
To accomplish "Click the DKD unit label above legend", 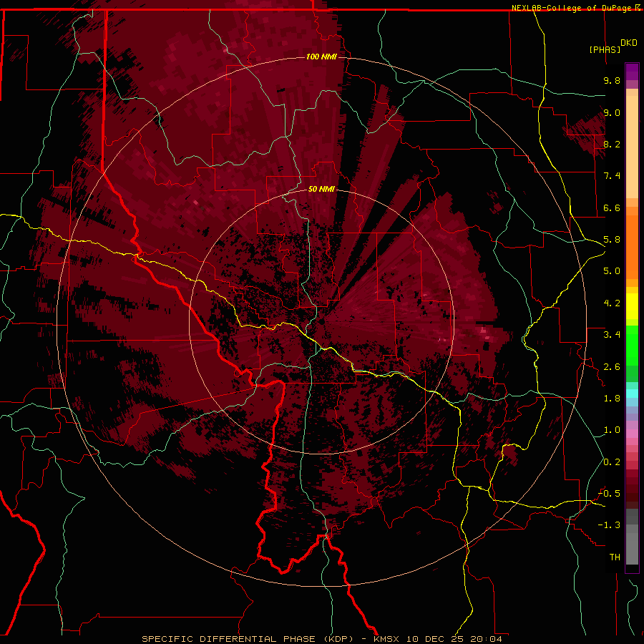I will [629, 43].
